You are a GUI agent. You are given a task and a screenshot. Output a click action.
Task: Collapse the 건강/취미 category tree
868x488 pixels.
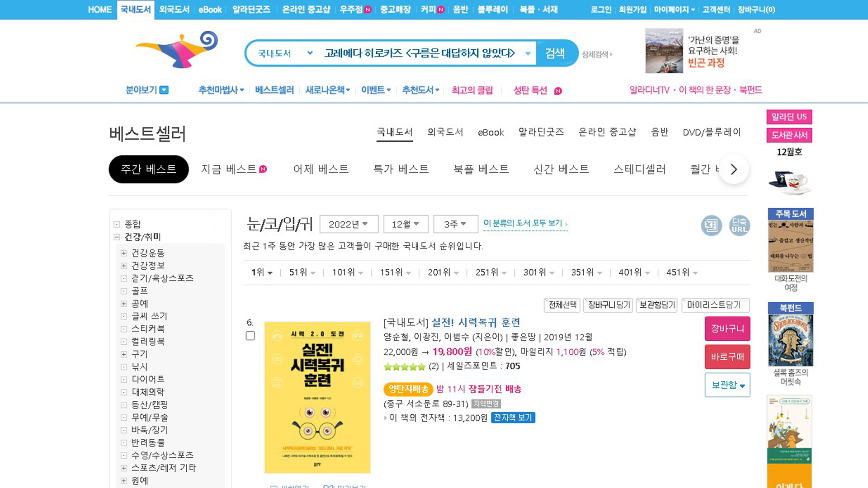(x=117, y=237)
